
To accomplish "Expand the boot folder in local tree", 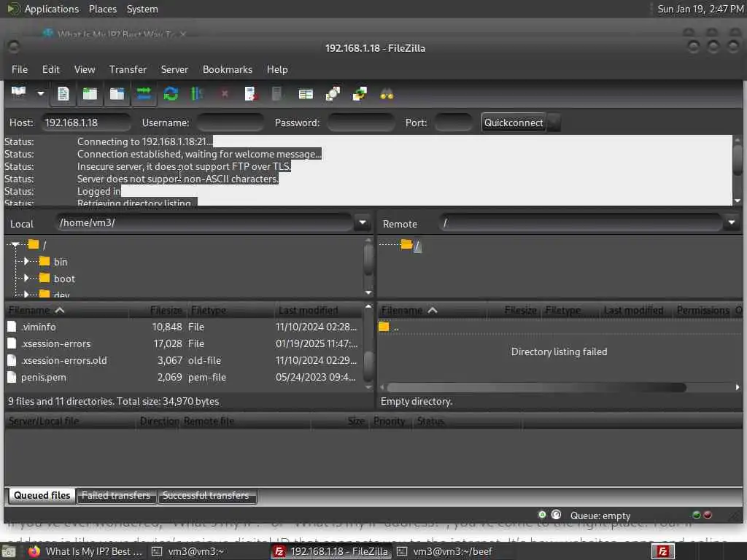I will pos(27,278).
